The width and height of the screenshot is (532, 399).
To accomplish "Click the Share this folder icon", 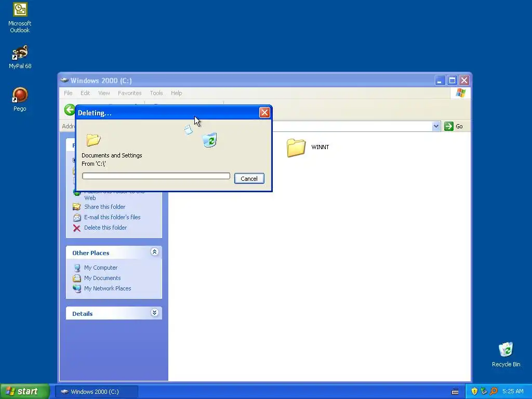I will [77, 207].
